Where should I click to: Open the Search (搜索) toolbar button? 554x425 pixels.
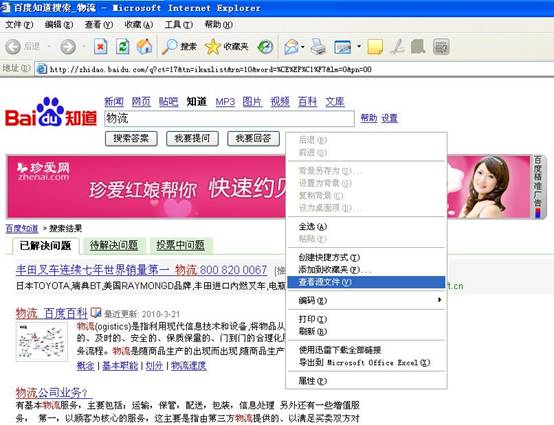point(179,47)
